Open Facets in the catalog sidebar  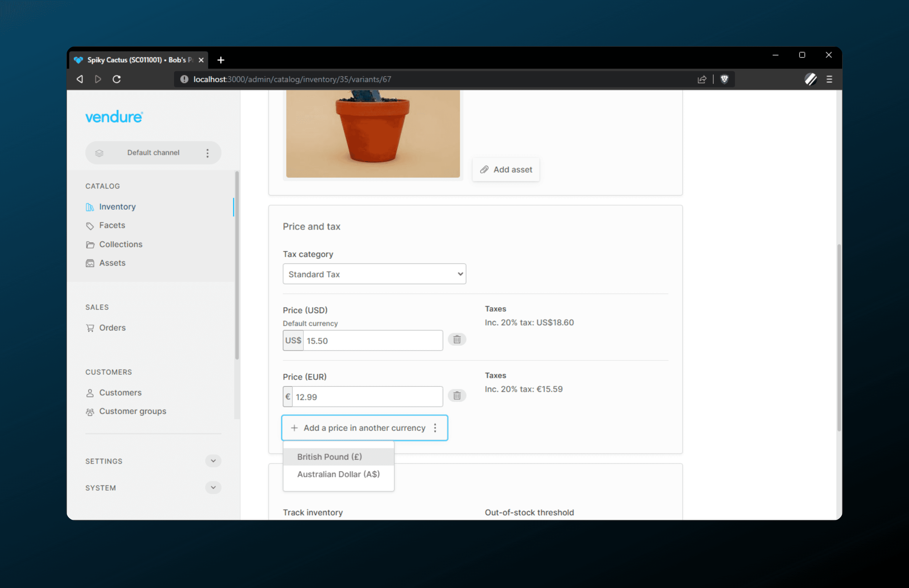coord(112,225)
